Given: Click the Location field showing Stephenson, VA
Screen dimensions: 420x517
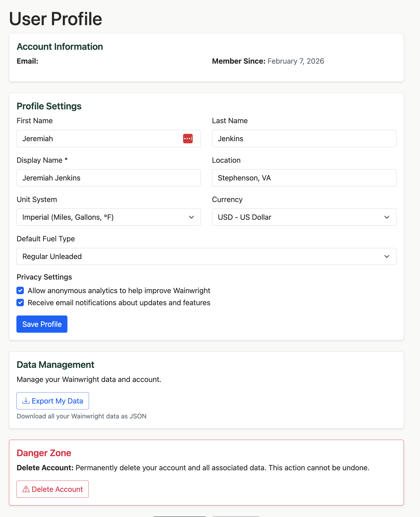Looking at the screenshot, I should 304,178.
